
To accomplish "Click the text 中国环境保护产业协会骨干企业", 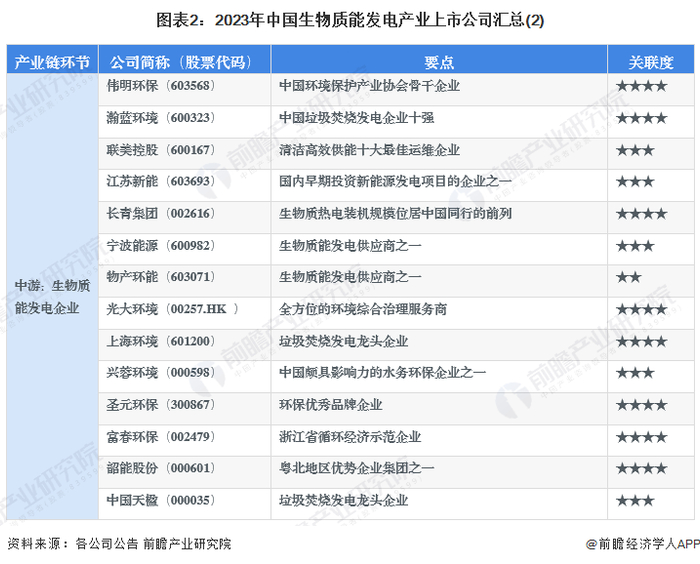I will click(369, 86).
